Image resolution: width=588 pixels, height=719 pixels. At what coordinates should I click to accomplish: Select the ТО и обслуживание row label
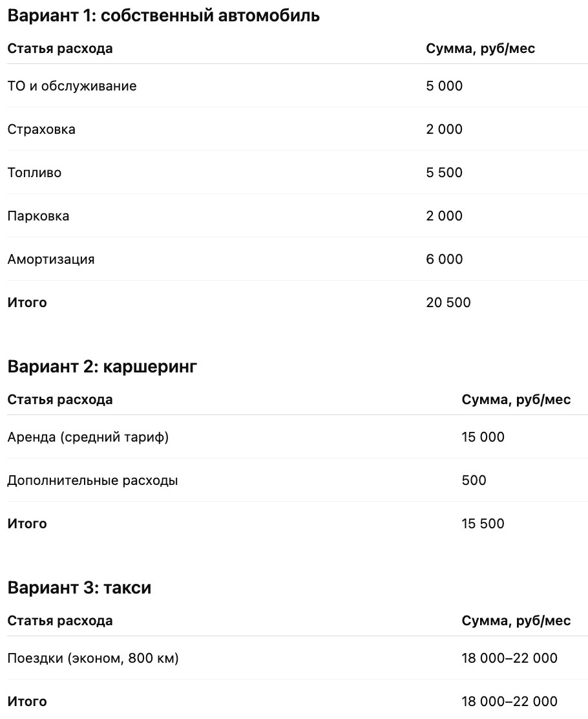(x=72, y=86)
